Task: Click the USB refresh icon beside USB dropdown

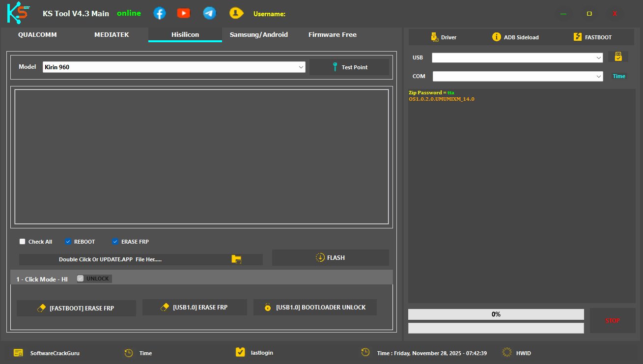Action: 618,56
